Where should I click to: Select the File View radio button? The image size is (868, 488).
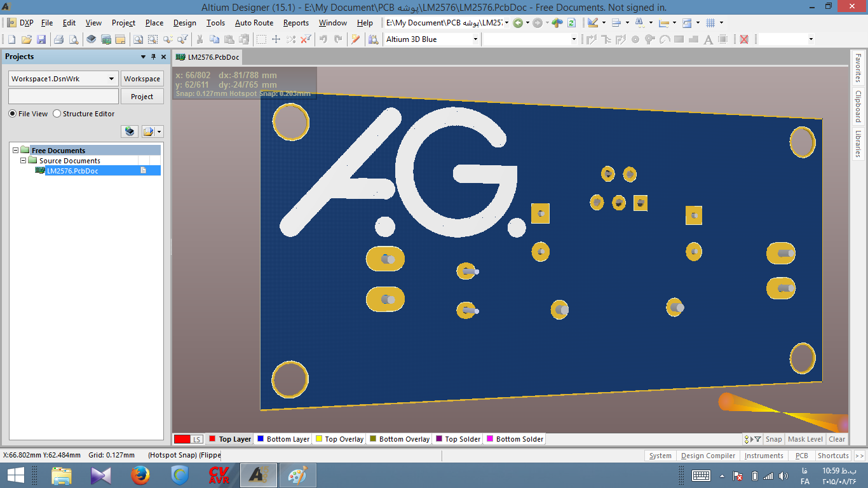(13, 114)
